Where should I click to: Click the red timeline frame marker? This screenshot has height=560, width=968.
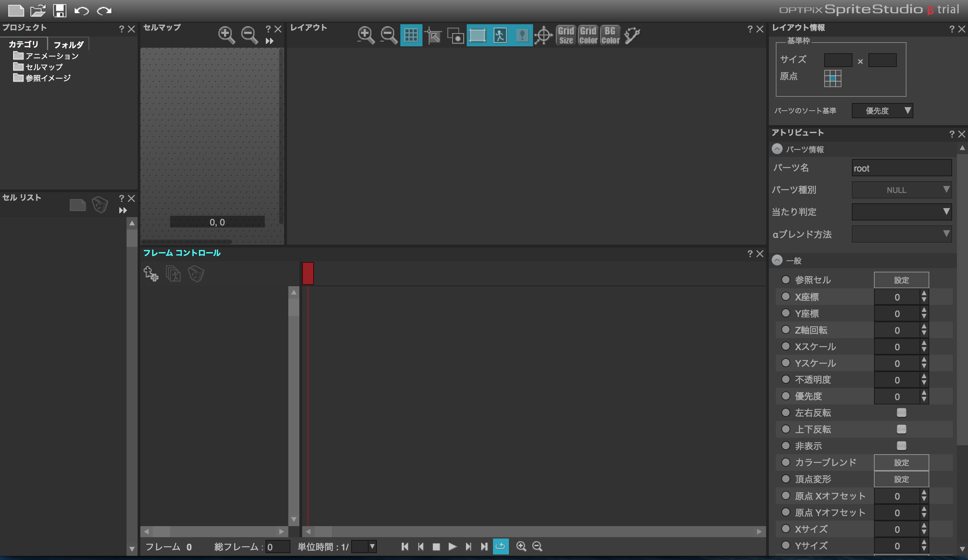tap(308, 273)
